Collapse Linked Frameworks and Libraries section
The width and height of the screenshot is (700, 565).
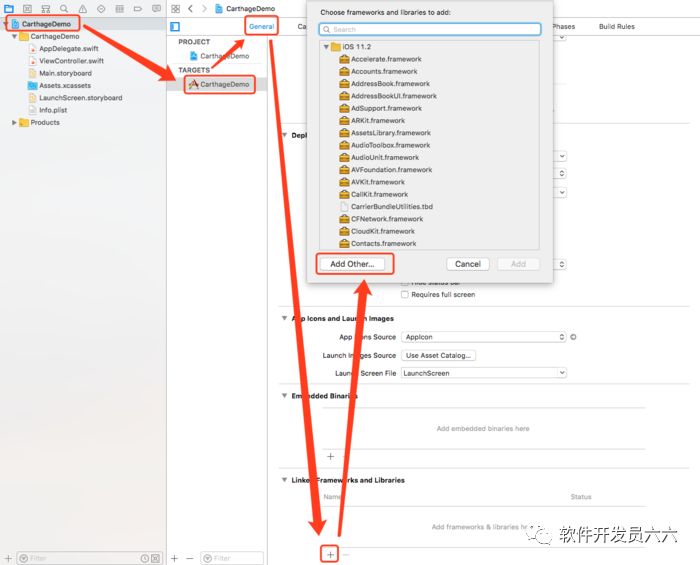284,480
